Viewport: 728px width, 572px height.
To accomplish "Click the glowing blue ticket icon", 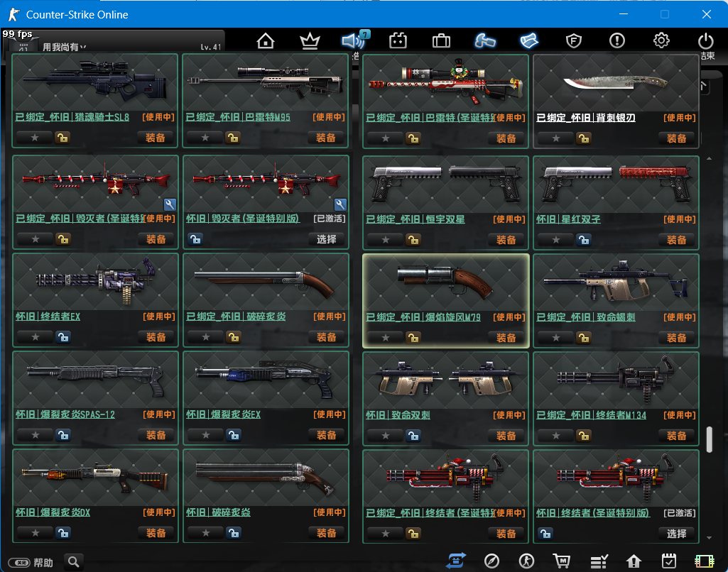I will coord(529,41).
